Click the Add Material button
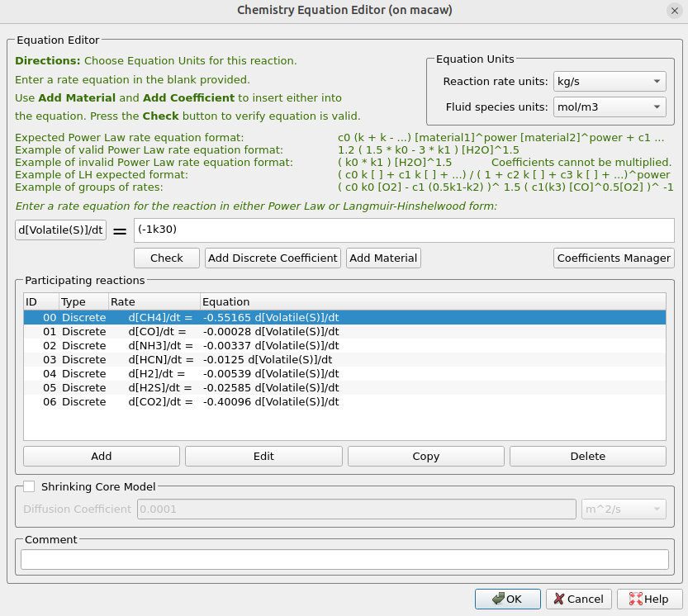688x616 pixels. [383, 258]
